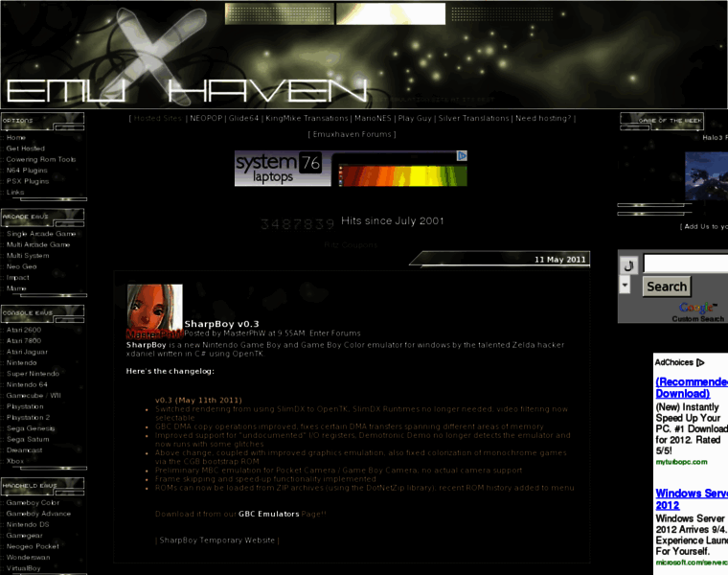The width and height of the screenshot is (728, 575).
Task: Open Silver Translations hosted site
Action: tap(473, 119)
